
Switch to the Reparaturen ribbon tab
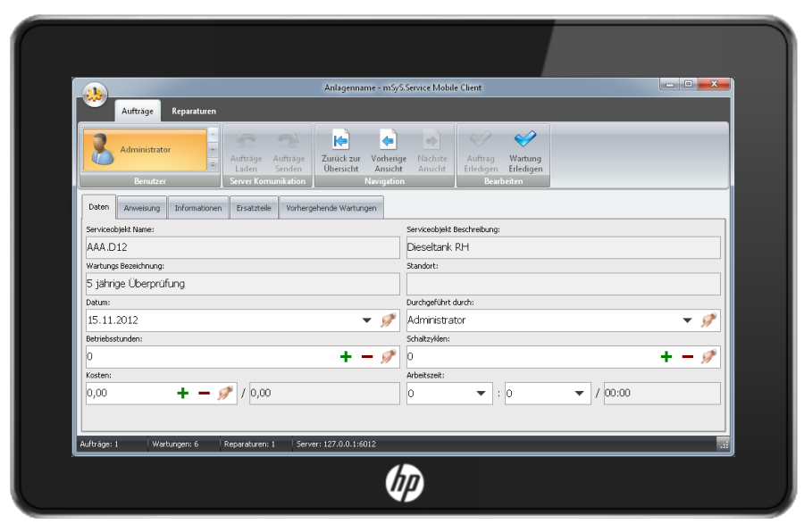pos(194,111)
